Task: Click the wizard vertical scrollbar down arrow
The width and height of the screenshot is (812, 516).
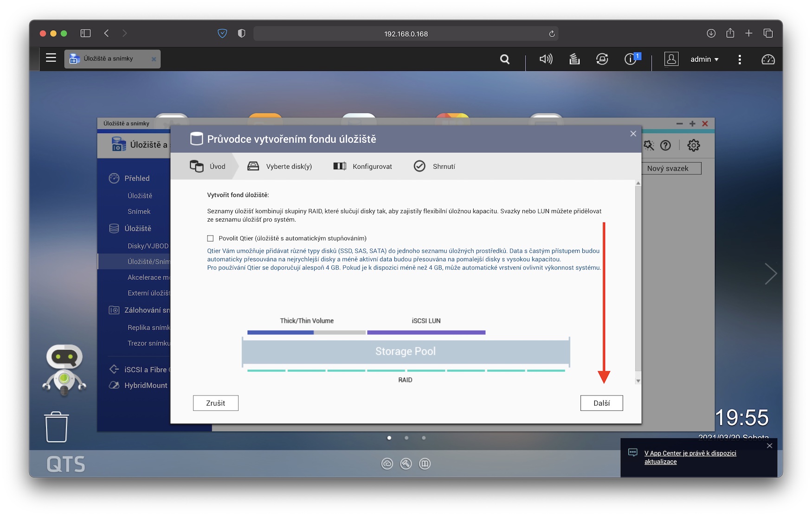Action: click(638, 381)
